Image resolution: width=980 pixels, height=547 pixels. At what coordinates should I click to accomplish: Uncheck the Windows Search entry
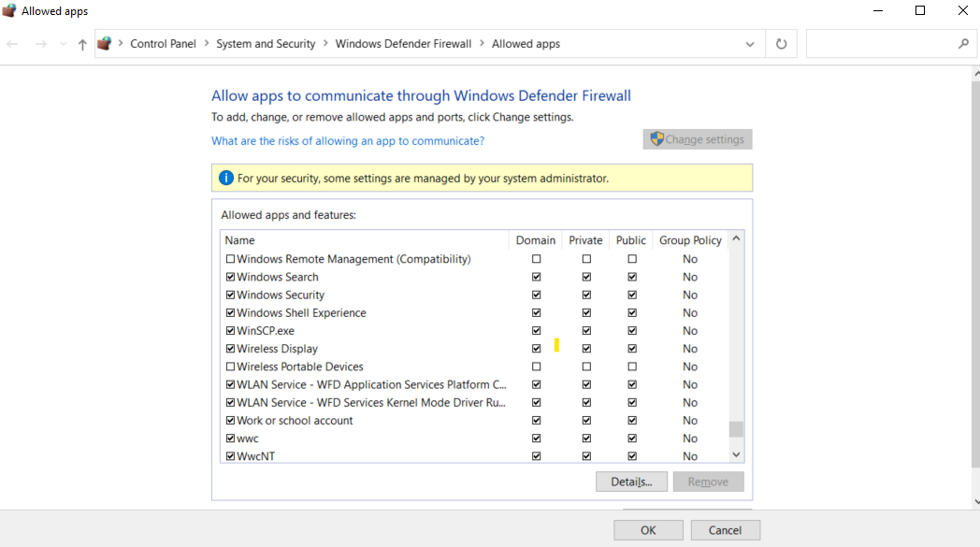(230, 277)
